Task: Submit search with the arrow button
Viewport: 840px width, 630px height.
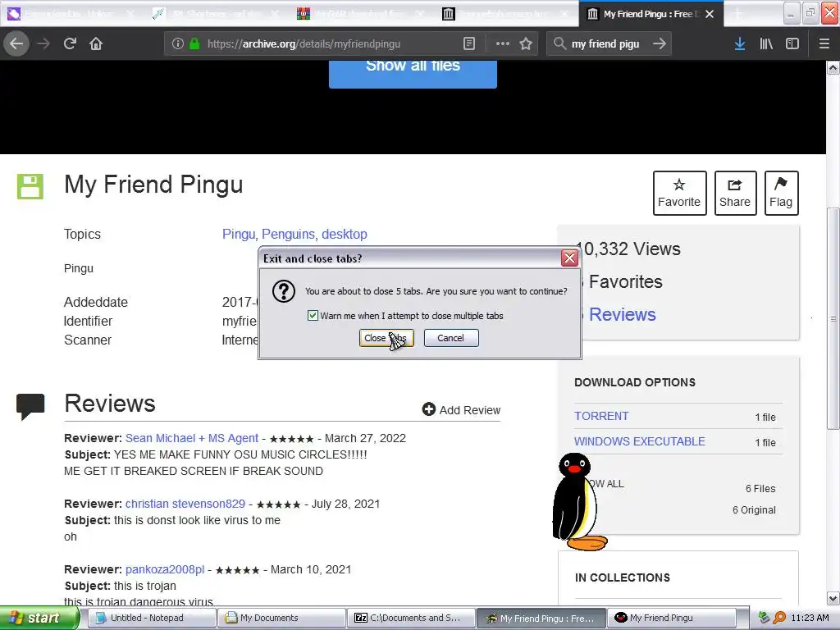Action: (660, 43)
